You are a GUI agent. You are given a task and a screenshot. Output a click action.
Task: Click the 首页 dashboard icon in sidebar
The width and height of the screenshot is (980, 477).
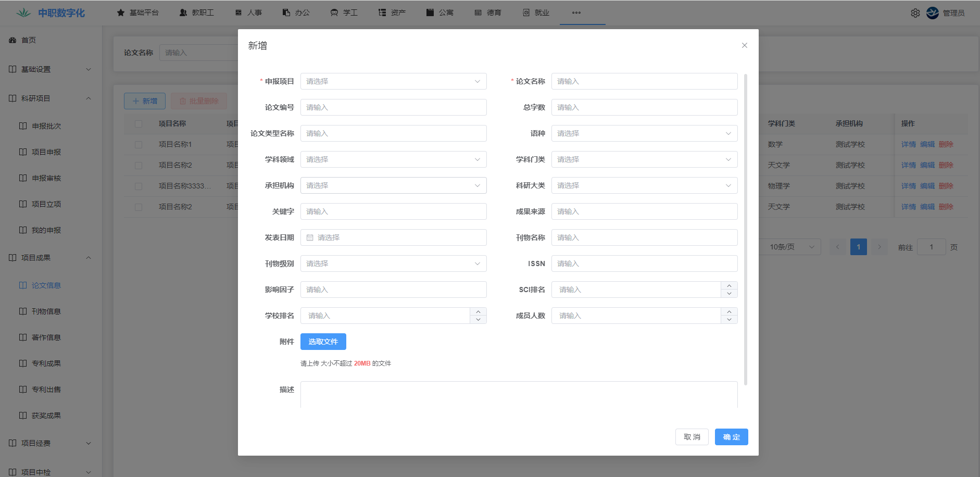[12, 40]
